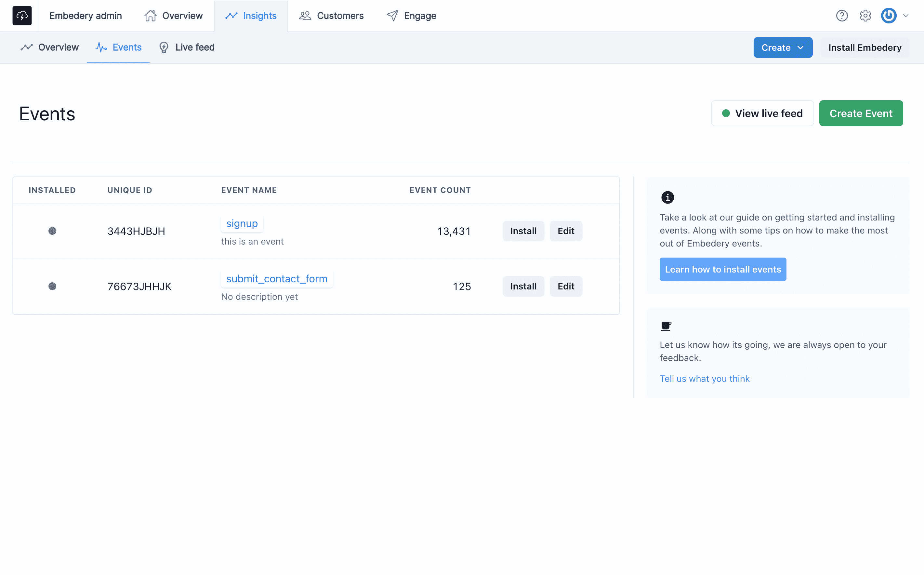Click the Embedery admin logo icon
Image resolution: width=924 pixels, height=575 pixels.
(22, 15)
